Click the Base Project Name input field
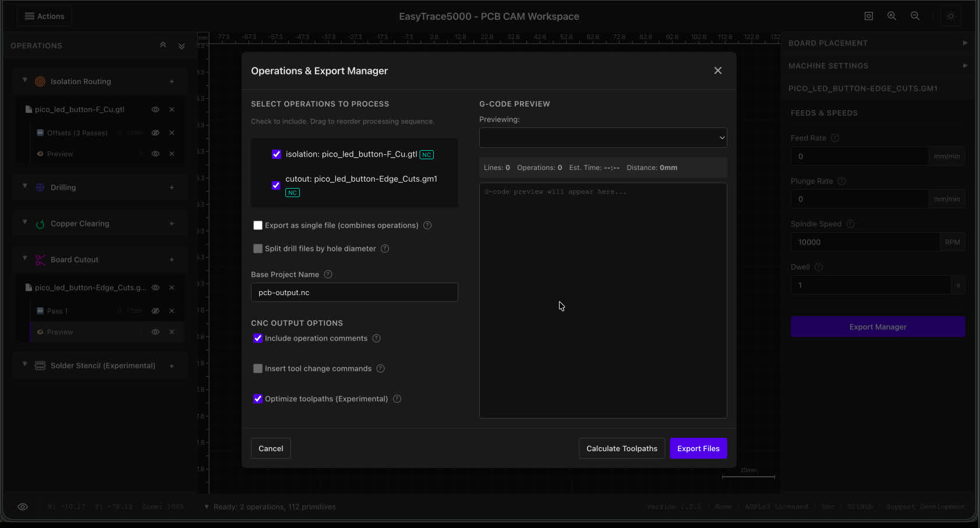This screenshot has width=980, height=528. coord(355,292)
